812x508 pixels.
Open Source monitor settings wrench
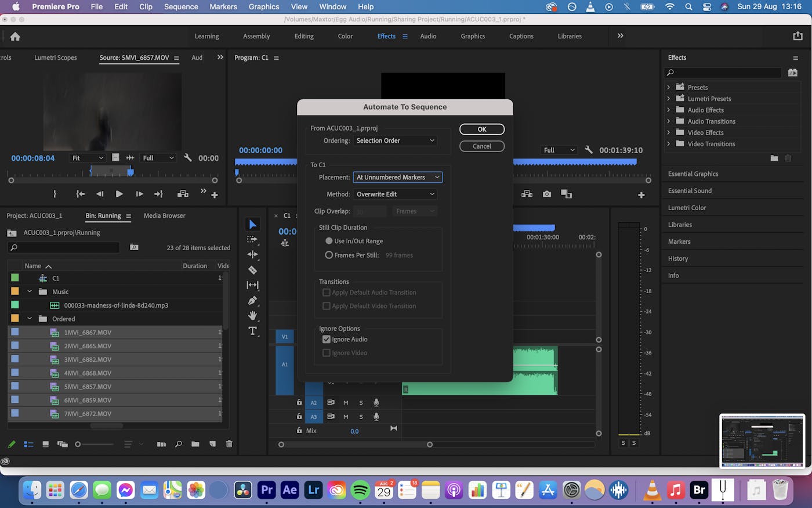coord(187,158)
